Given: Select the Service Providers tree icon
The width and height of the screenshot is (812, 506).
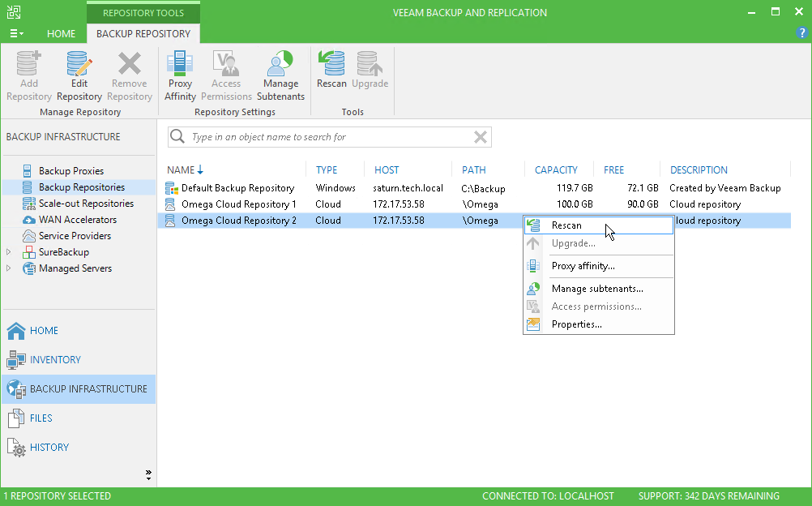Looking at the screenshot, I should (29, 236).
